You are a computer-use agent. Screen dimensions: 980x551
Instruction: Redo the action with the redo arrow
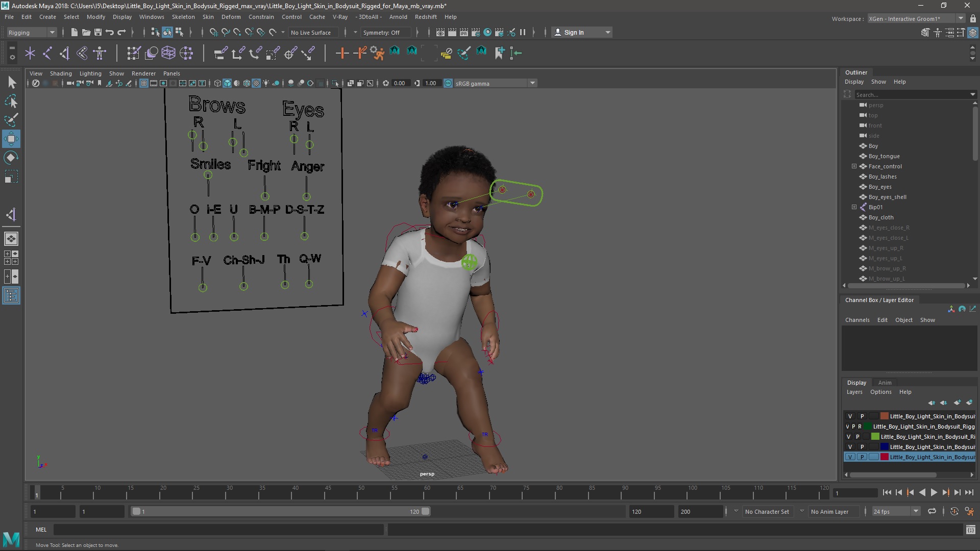pyautogui.click(x=121, y=32)
